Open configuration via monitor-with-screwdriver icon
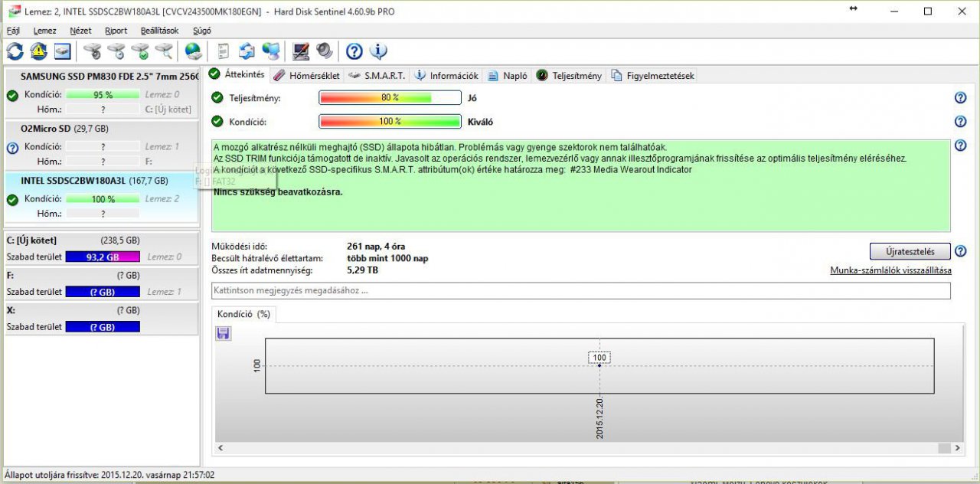The width and height of the screenshot is (980, 484). (301, 51)
